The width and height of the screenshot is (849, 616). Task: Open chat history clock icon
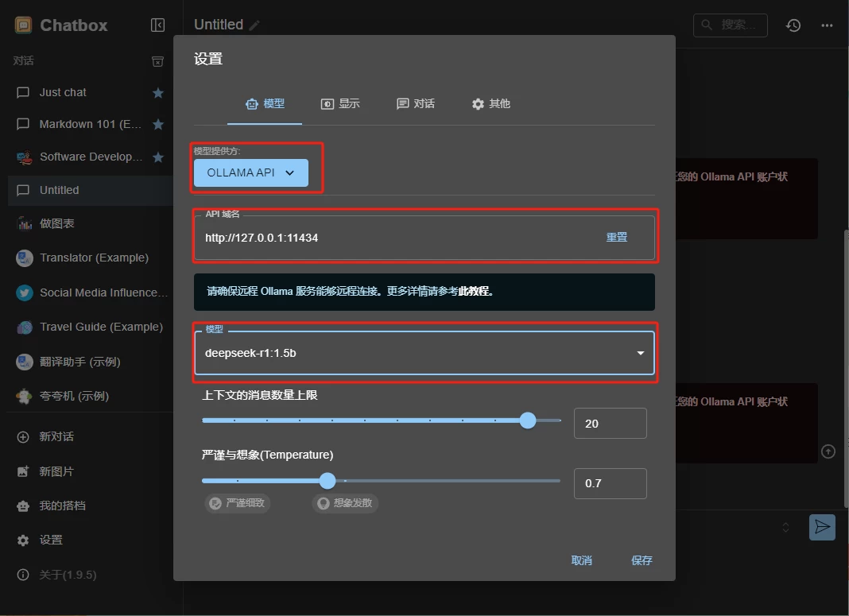coord(793,25)
